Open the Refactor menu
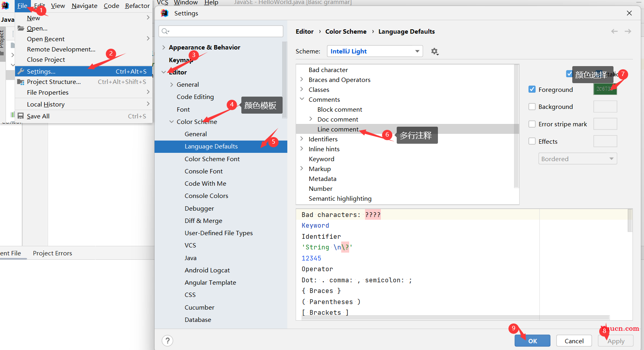Screen dimensions: 644x350 tap(138, 6)
